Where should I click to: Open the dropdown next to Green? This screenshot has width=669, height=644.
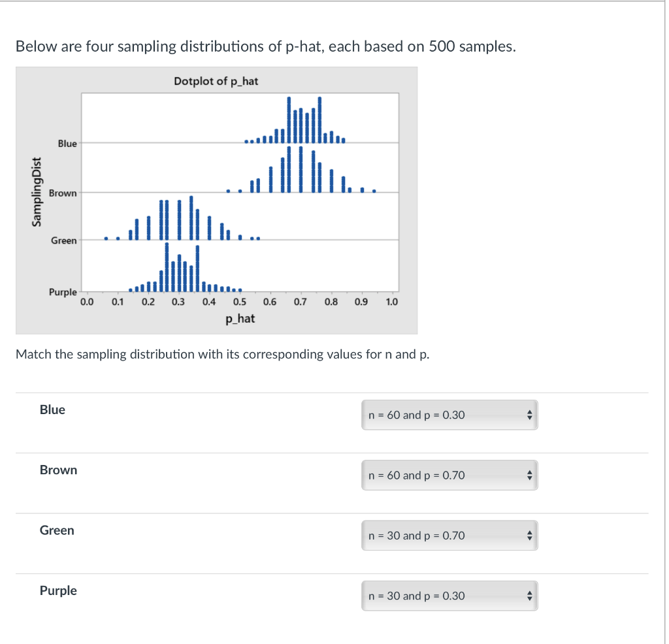point(449,535)
